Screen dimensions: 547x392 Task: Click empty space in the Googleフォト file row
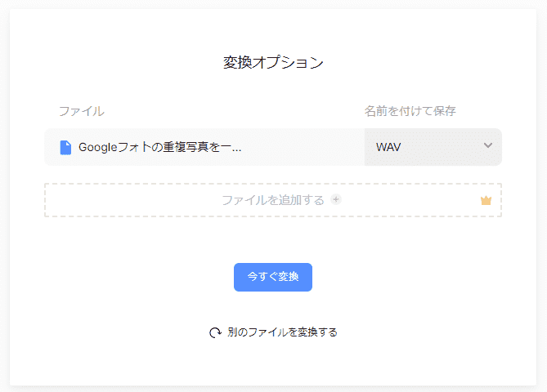(x=303, y=148)
